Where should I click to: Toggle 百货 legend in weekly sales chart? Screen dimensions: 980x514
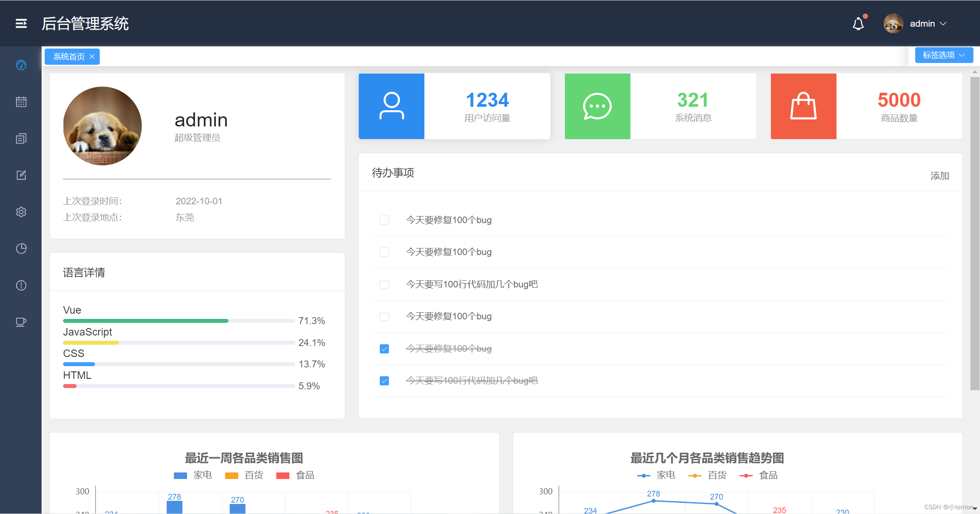tap(244, 475)
